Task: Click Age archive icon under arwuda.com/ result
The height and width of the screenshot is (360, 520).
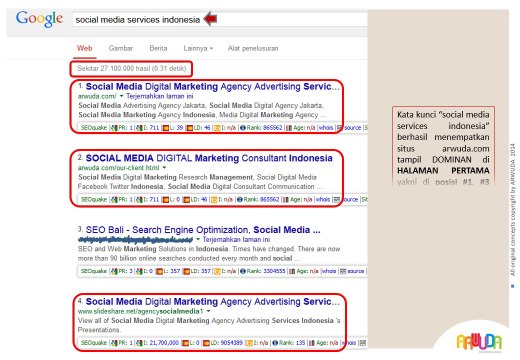Action: pos(289,128)
